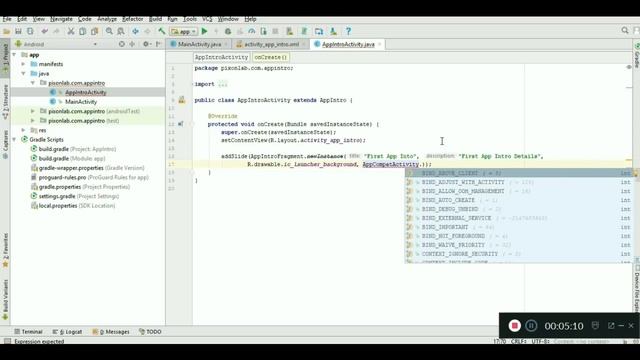Expand the pixonlab.com.appintro (androidTest) package
This screenshot has height=360, width=640.
(x=33, y=111)
